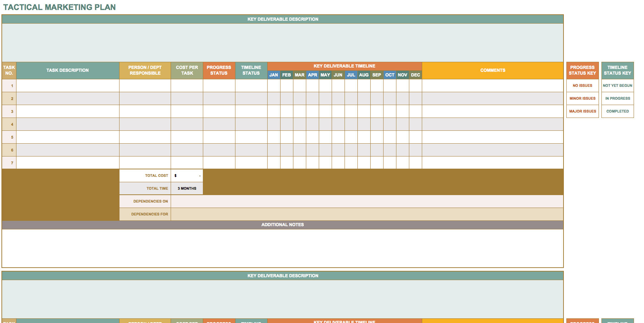Viewport: 644px width, 323px height.
Task: Click the TASK DESCRIPTION column header
Action: pos(68,70)
